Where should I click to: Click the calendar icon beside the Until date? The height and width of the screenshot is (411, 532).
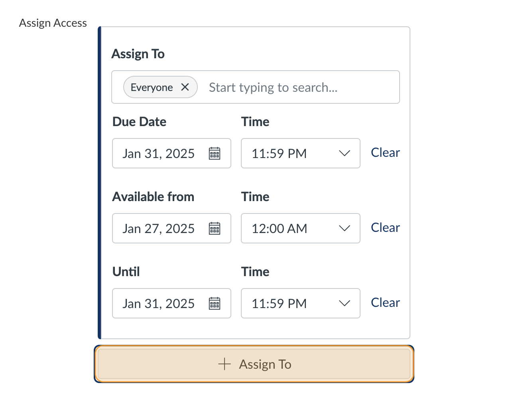tap(215, 303)
